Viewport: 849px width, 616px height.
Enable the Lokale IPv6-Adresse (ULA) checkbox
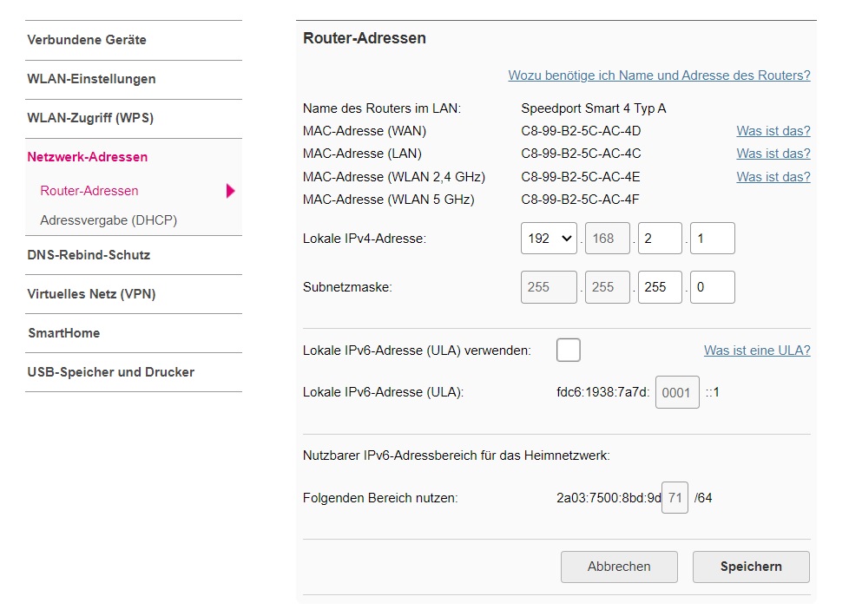click(x=568, y=351)
